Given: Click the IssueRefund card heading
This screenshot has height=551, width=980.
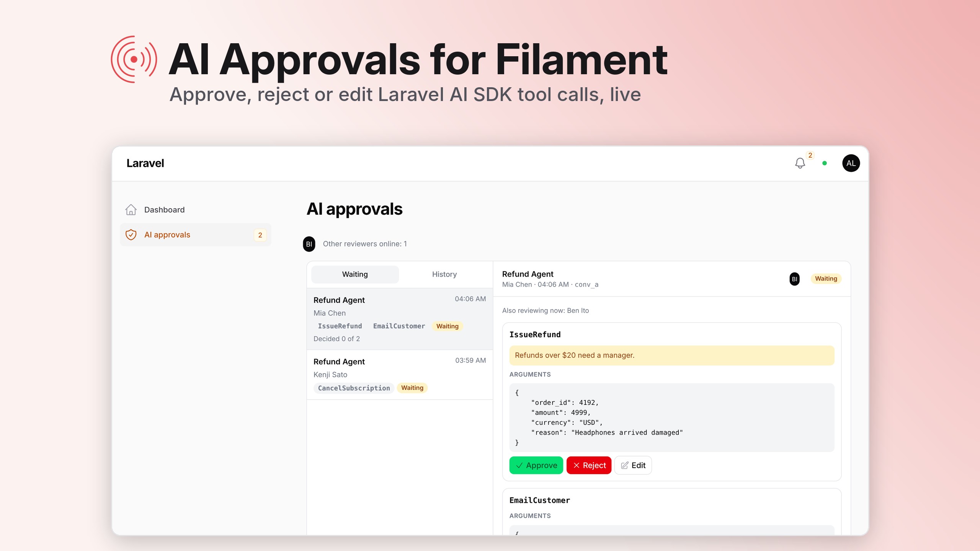Looking at the screenshot, I should coord(535,334).
